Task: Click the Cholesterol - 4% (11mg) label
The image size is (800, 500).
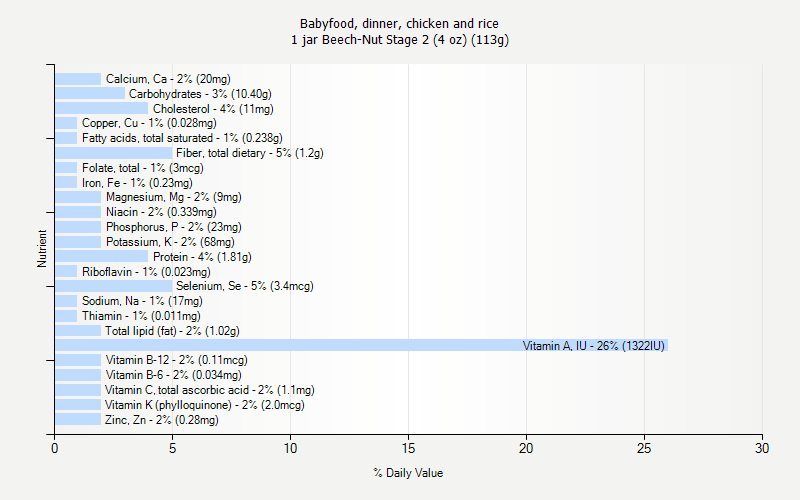Action: [213, 109]
